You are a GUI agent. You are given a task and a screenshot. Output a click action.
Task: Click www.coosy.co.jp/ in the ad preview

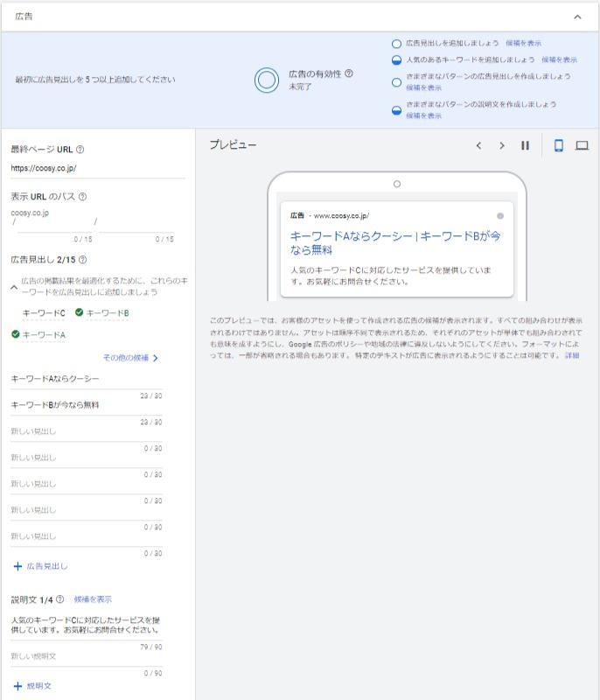[341, 216]
